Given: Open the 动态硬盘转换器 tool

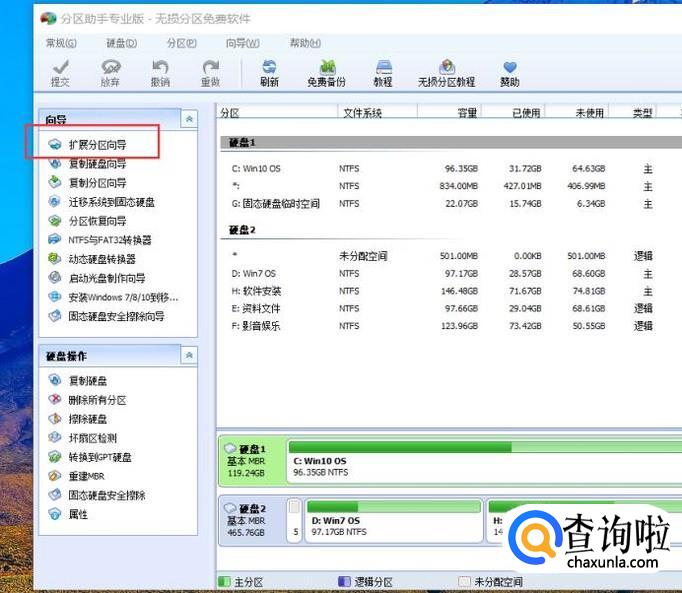Looking at the screenshot, I should point(92,259).
